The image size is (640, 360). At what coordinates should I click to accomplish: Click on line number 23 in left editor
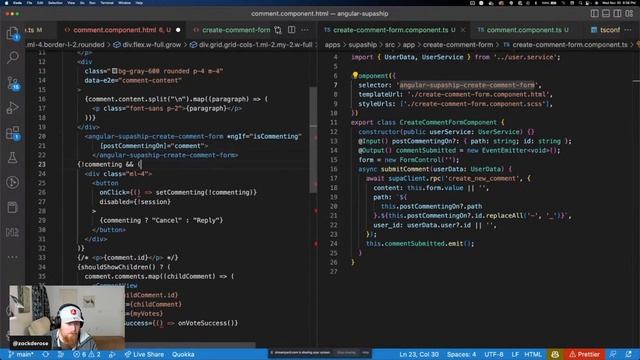[x=42, y=164]
